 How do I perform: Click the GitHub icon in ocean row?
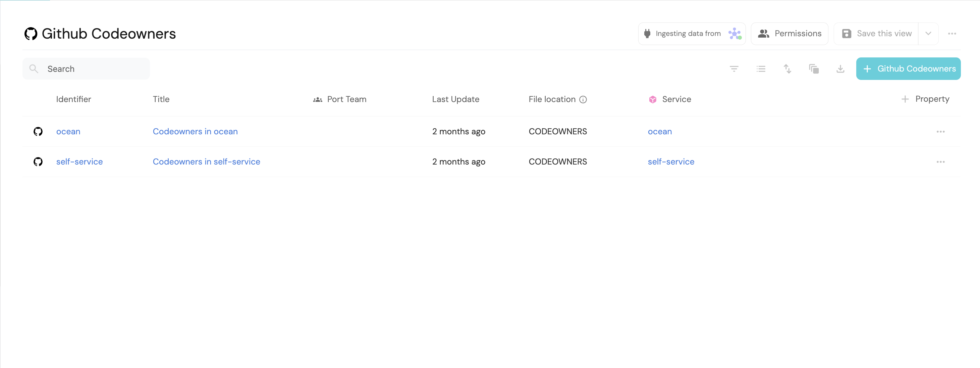tap(38, 131)
